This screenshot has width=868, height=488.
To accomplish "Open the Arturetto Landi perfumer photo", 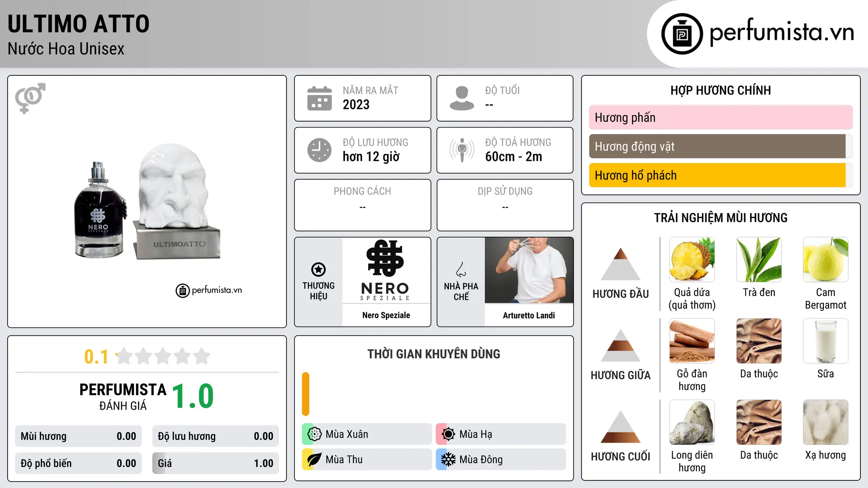I will [x=529, y=270].
